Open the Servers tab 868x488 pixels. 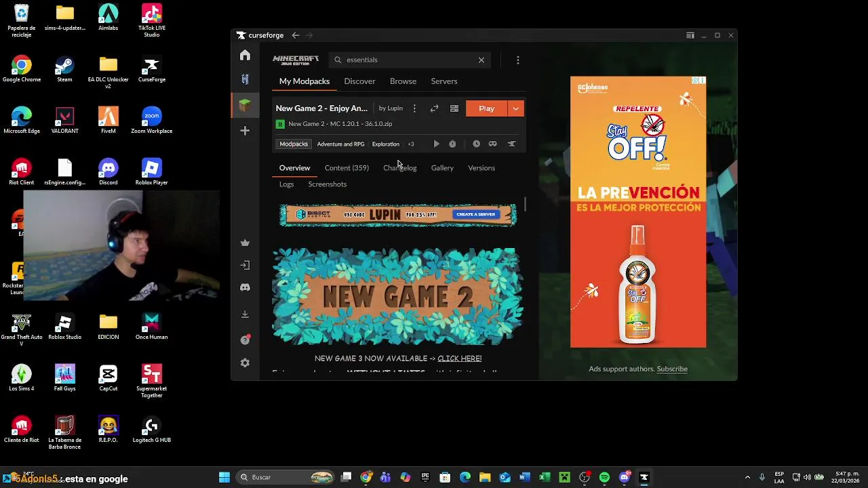point(444,81)
